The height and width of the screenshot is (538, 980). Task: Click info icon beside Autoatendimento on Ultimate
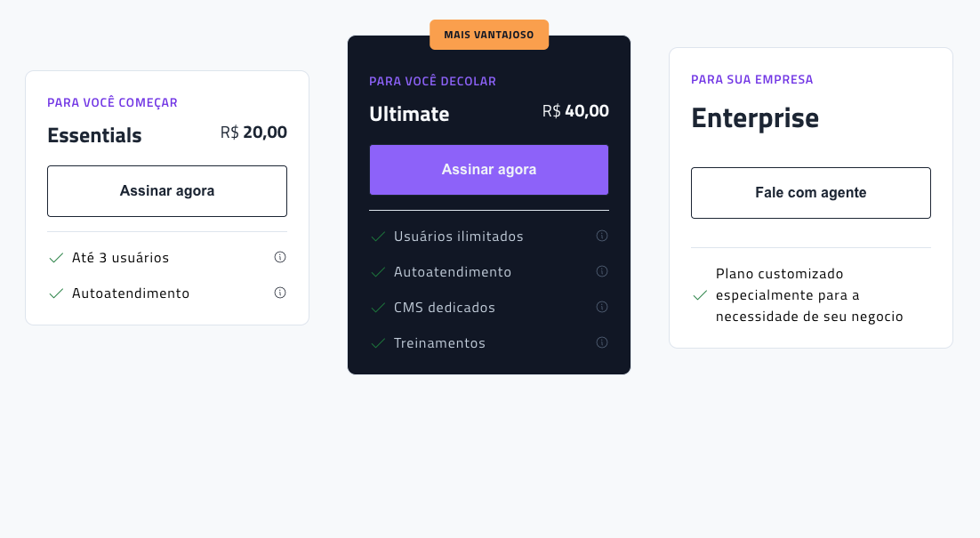(602, 271)
